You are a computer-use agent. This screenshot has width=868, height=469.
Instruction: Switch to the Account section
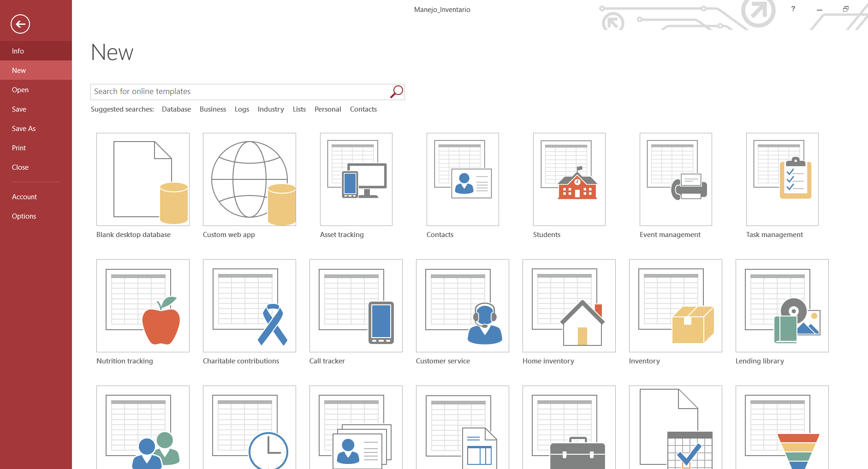(24, 196)
